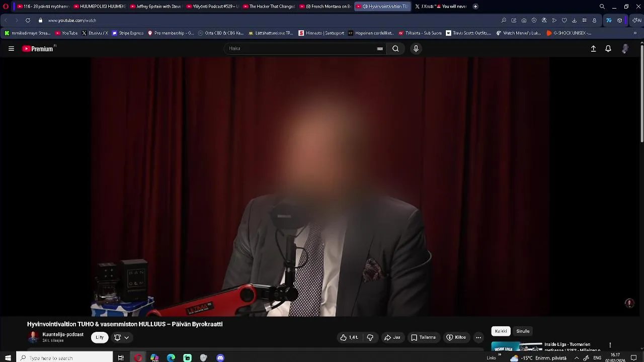Open Task View in taskbar

[121, 358]
